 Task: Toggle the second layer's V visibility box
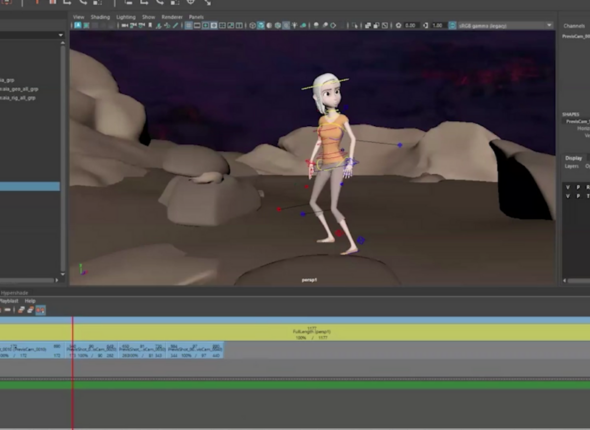point(568,196)
